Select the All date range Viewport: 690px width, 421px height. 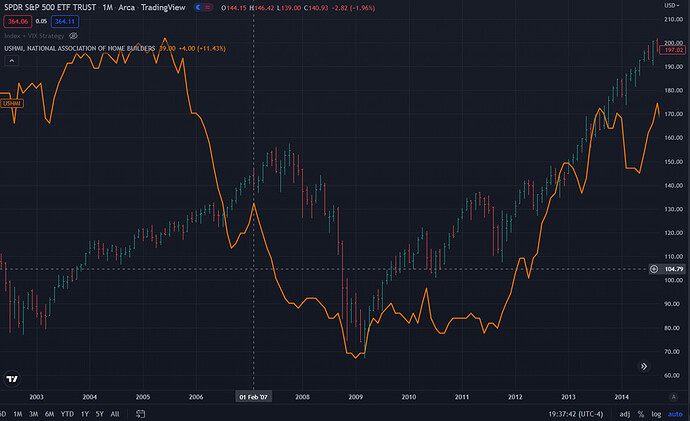115,414
